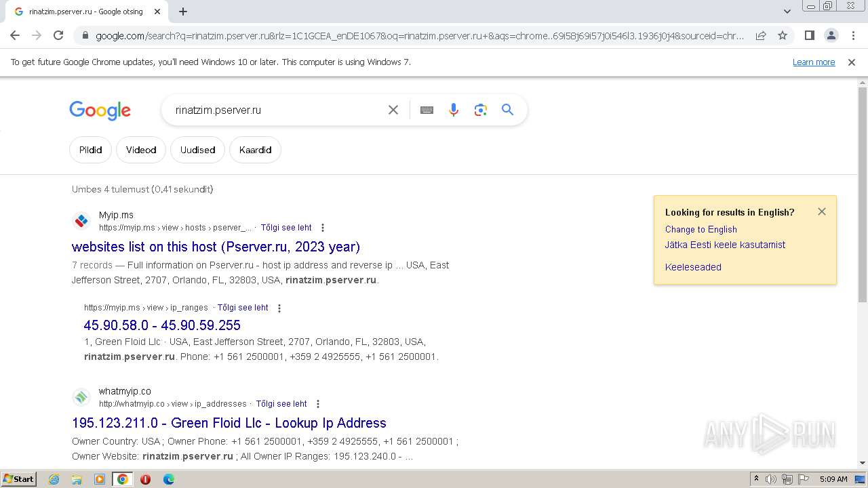Open the volume control in tray
Image resolution: width=868 pixels, height=488 pixels.
click(x=771, y=479)
